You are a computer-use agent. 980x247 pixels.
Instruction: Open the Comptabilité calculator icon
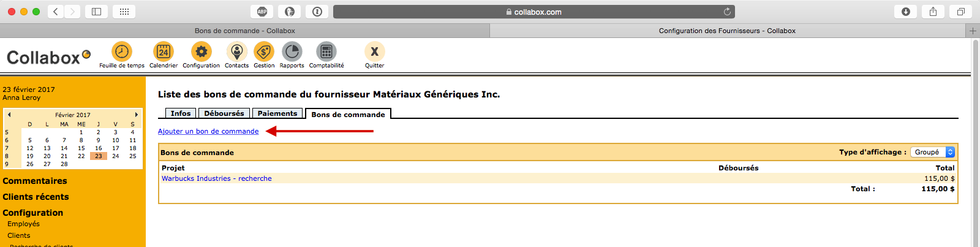pyautogui.click(x=326, y=52)
